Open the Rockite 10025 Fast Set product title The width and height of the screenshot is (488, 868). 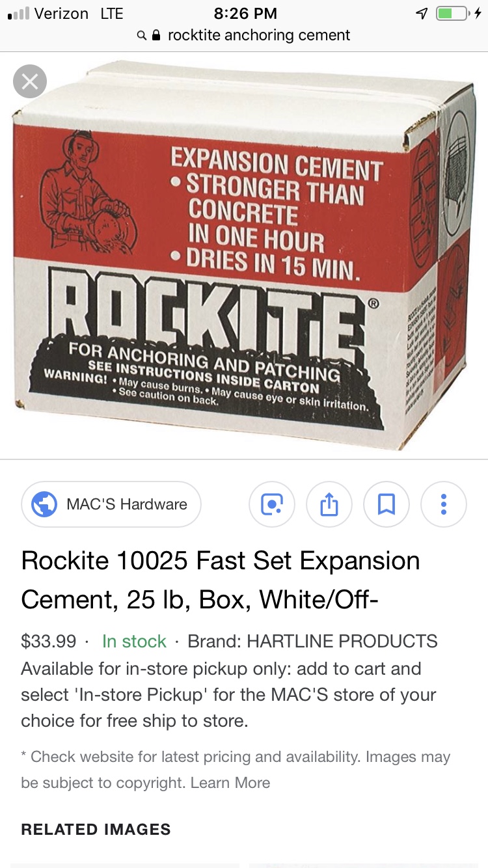click(221, 580)
